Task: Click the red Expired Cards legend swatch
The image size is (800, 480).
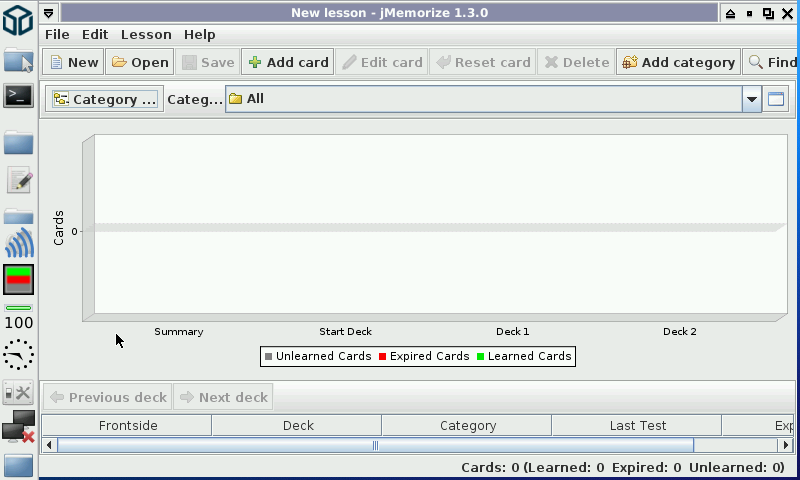Action: pyautogui.click(x=382, y=356)
